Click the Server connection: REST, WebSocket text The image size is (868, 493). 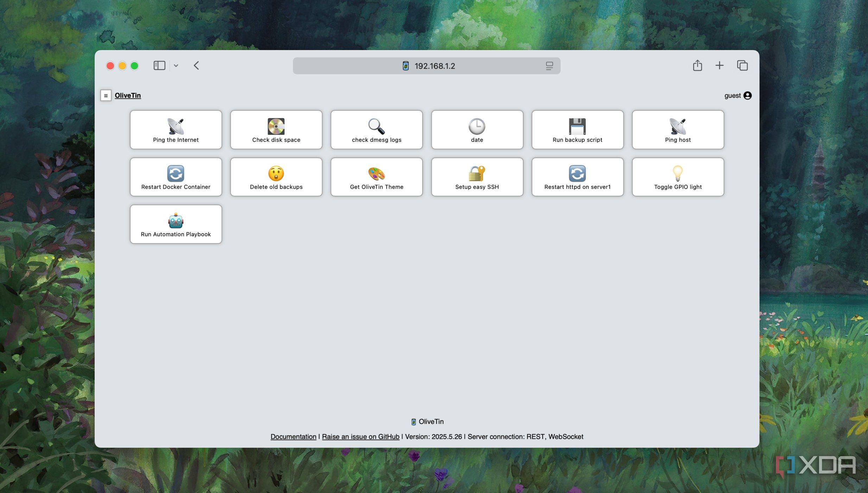[525, 437]
